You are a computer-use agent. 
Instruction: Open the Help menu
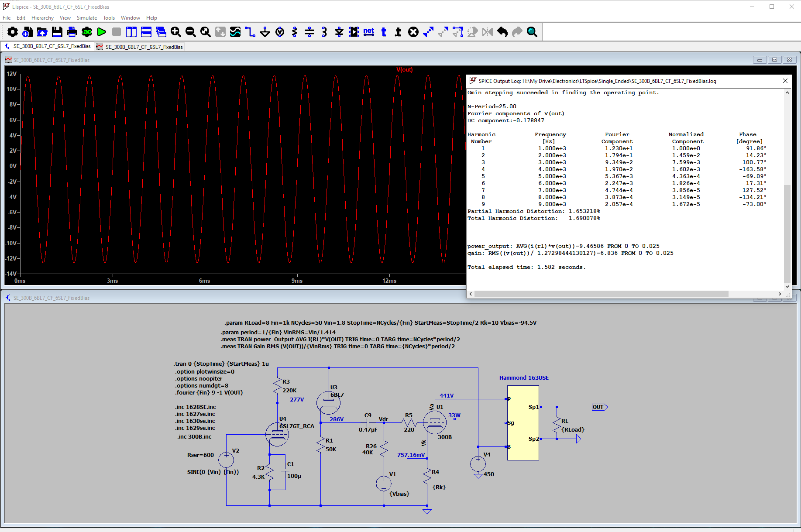[151, 18]
